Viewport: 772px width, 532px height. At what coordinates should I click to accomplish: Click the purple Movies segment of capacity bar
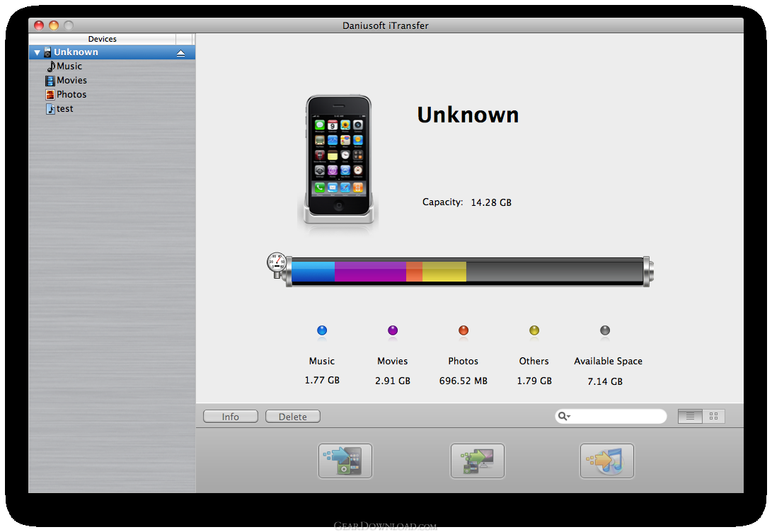click(370, 272)
